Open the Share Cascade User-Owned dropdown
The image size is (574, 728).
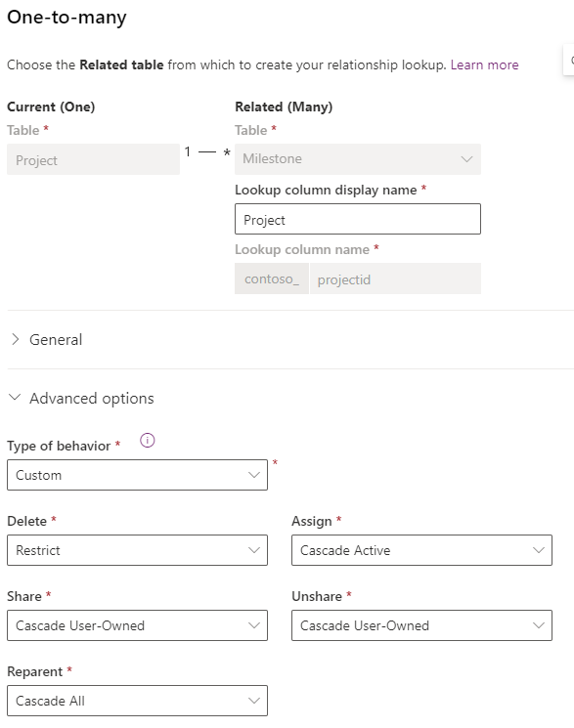137,625
